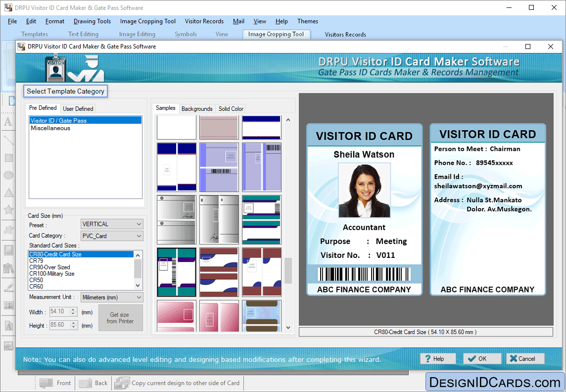
Task: Decrease Width with the down stepper arrow
Action: [73, 314]
